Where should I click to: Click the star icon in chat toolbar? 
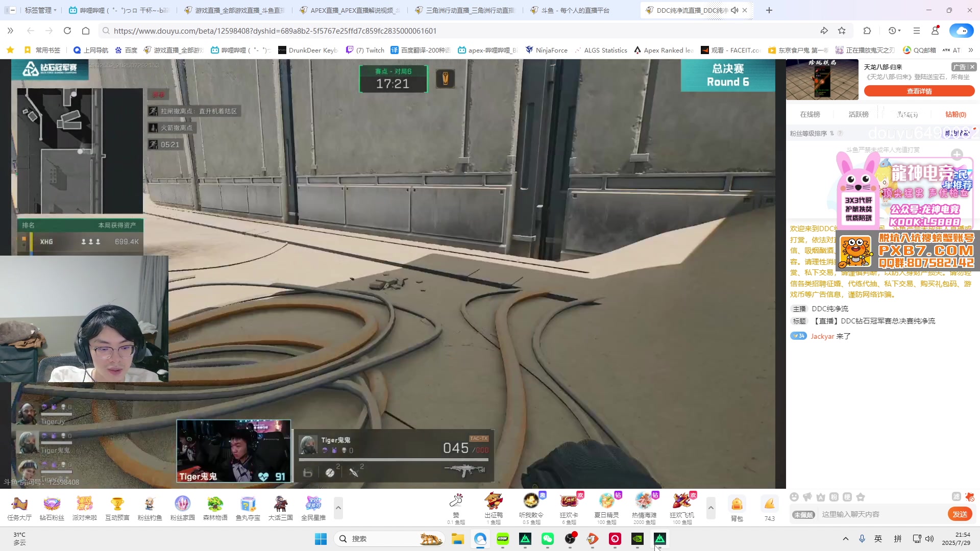tap(861, 497)
